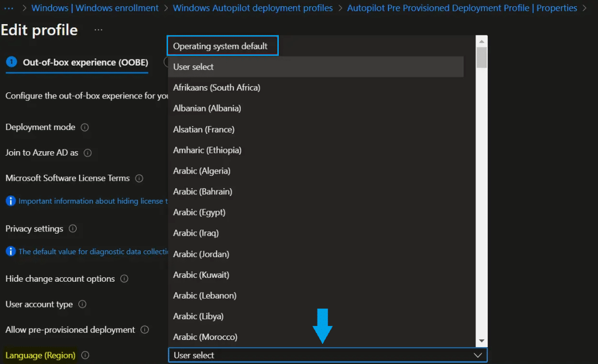
Task: Navigate to Windows Autopilot deployment profiles breadcrumb
Action: [x=253, y=8]
